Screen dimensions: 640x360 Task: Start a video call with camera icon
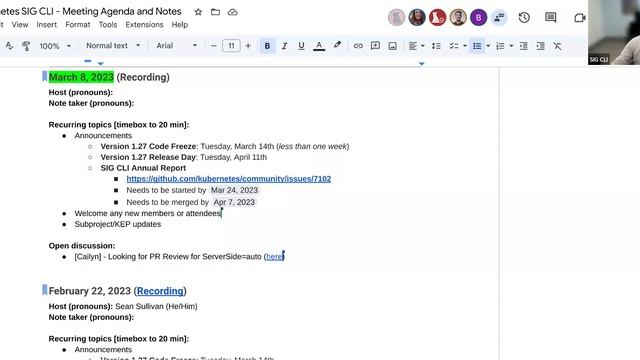pos(580,18)
